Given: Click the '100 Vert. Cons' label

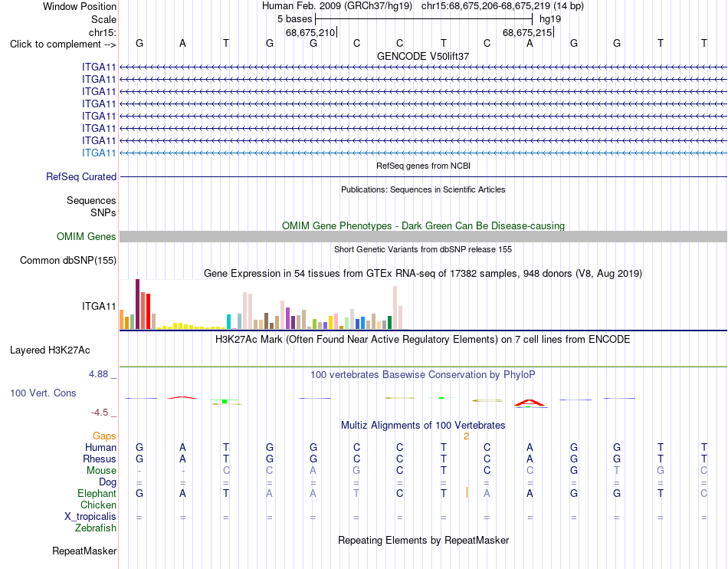Looking at the screenshot, I should pos(43,393).
